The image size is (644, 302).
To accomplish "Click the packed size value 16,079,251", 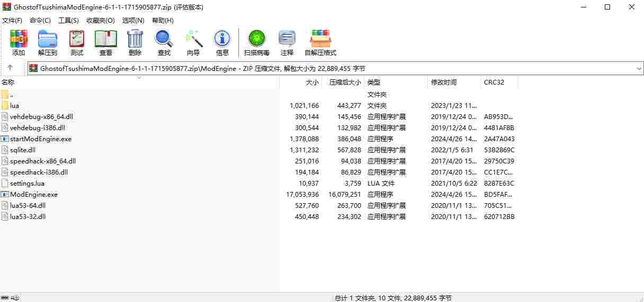I will (x=345, y=195).
